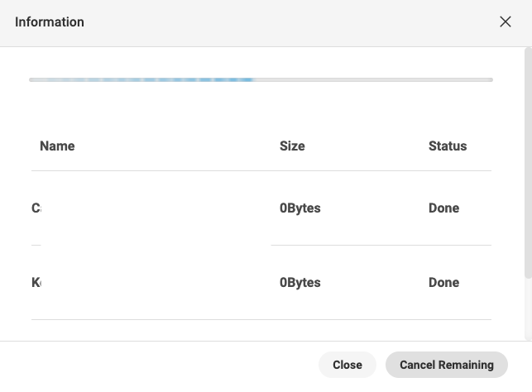The image size is (532, 392).
Task: Click the empty blanked name area in second row
Action: [156, 283]
